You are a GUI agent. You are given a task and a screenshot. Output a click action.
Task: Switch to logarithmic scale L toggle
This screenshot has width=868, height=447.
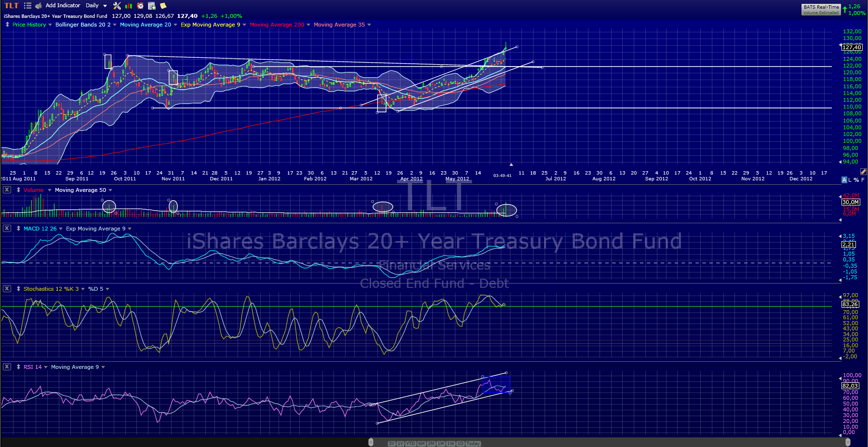pyautogui.click(x=850, y=180)
